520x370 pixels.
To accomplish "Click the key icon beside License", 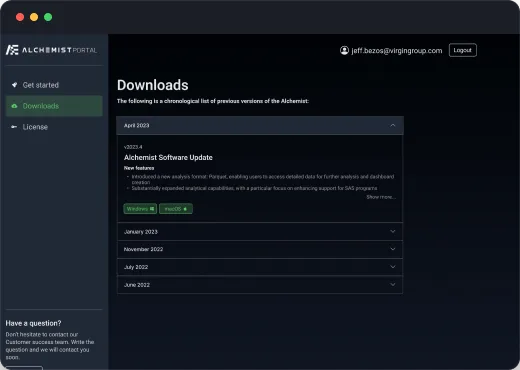I will click(x=14, y=127).
